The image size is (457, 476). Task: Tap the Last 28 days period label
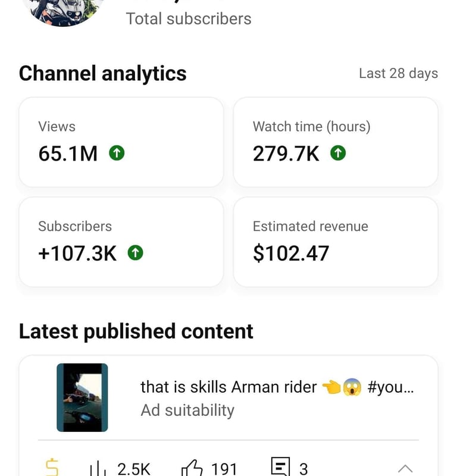coord(398,74)
